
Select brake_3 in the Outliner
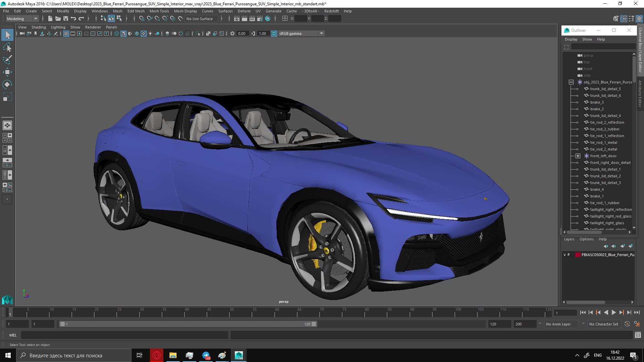pos(597,102)
